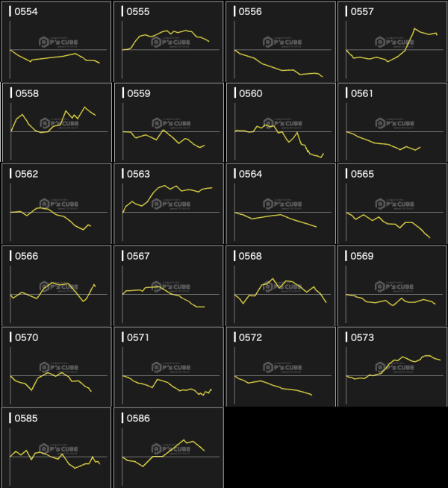448x488 pixels.
Task: Open the 0560 chart panel
Action: (280, 122)
